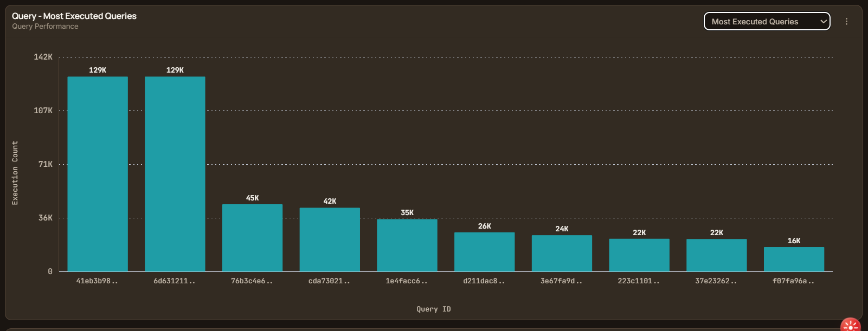The height and width of the screenshot is (331, 868).
Task: Click the 142K y-axis tick label
Action: click(43, 57)
